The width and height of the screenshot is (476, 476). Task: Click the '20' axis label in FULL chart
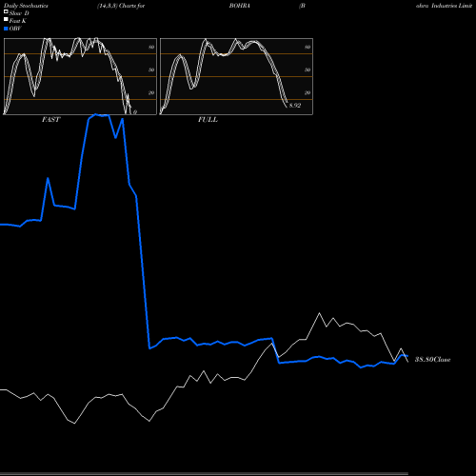coord(307,92)
